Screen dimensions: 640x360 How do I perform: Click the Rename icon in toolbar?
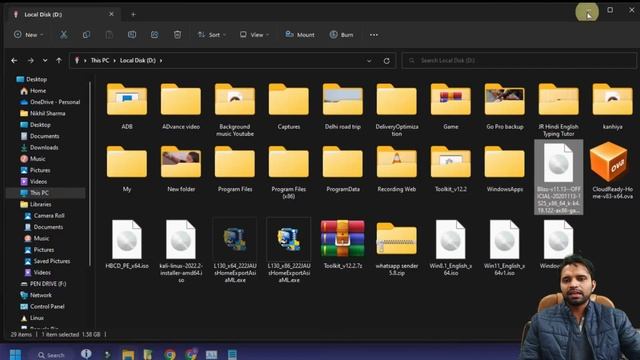click(x=132, y=35)
